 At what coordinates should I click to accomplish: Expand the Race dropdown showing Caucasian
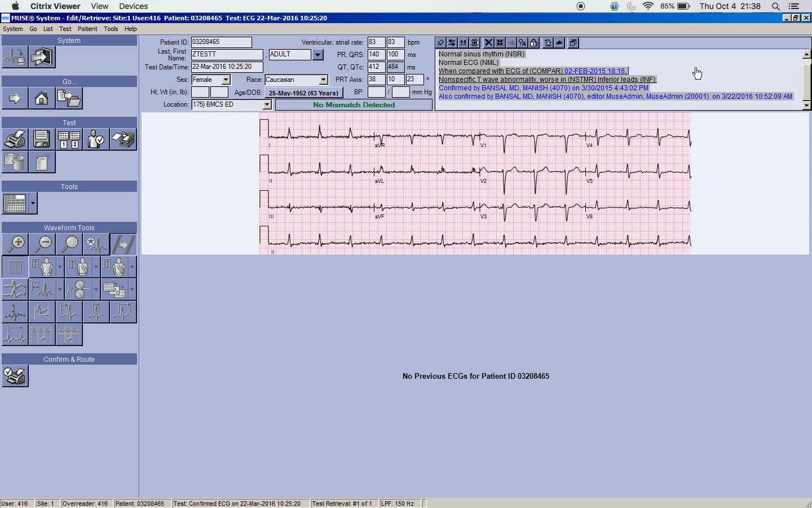coord(323,80)
